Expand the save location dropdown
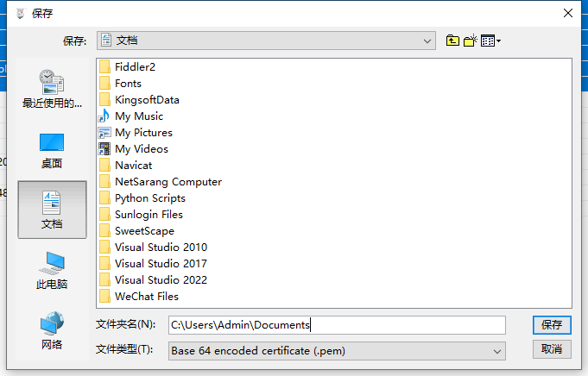Image resolution: width=588 pixels, height=376 pixels. [x=428, y=41]
